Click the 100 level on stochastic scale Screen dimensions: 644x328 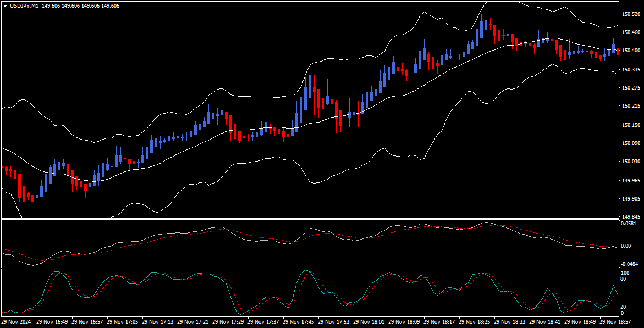click(626, 273)
